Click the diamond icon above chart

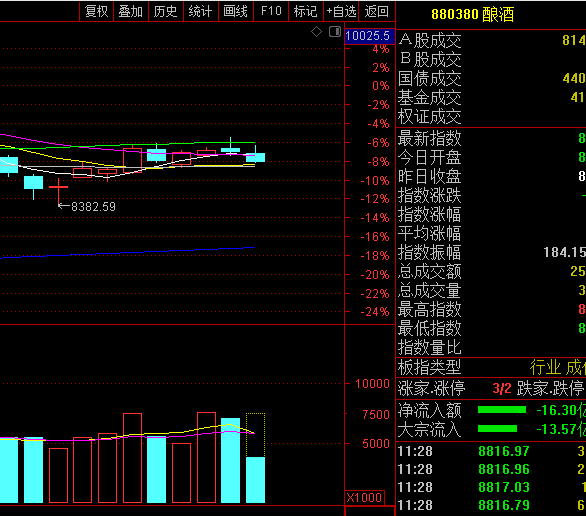click(316, 32)
